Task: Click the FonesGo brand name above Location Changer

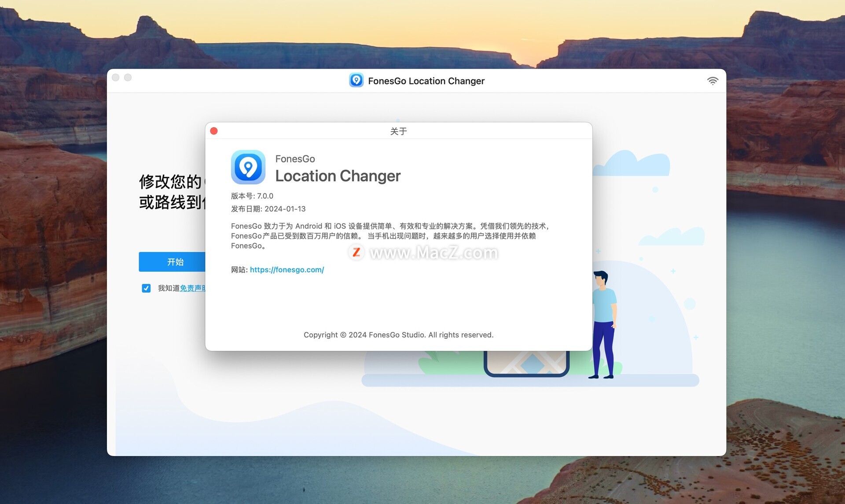Action: pos(295,159)
